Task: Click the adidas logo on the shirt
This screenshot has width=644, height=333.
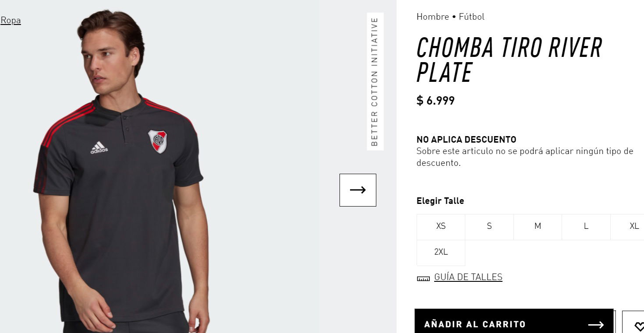Action: pyautogui.click(x=99, y=147)
